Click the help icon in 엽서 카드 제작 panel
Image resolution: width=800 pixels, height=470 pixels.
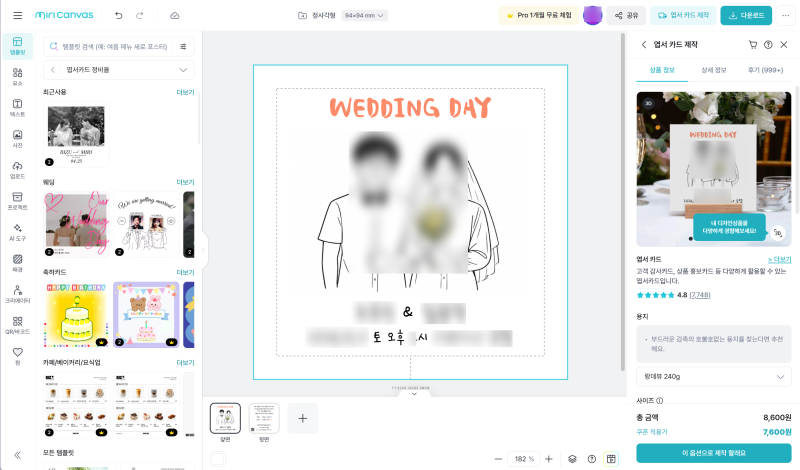768,44
